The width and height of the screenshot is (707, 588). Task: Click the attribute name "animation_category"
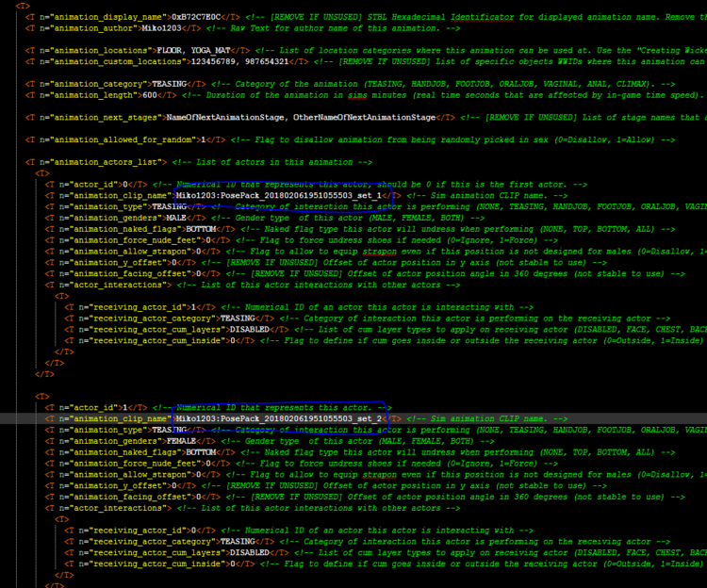tap(98, 84)
